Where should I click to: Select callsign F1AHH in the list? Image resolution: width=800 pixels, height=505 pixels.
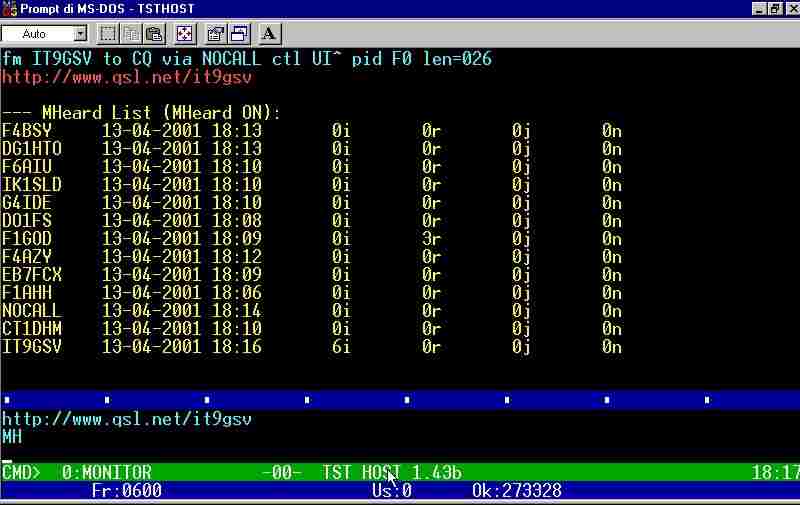27,292
